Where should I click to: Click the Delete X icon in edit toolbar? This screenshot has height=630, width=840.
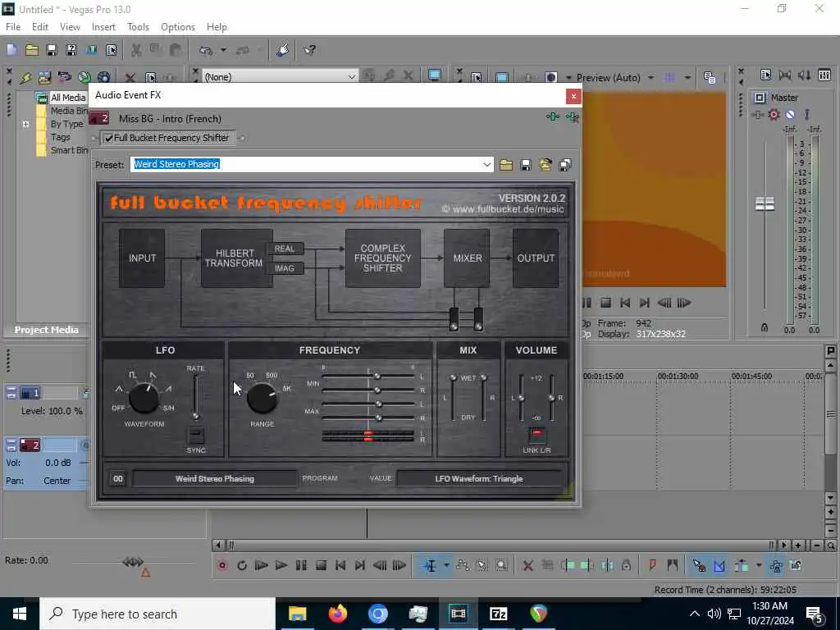[527, 565]
